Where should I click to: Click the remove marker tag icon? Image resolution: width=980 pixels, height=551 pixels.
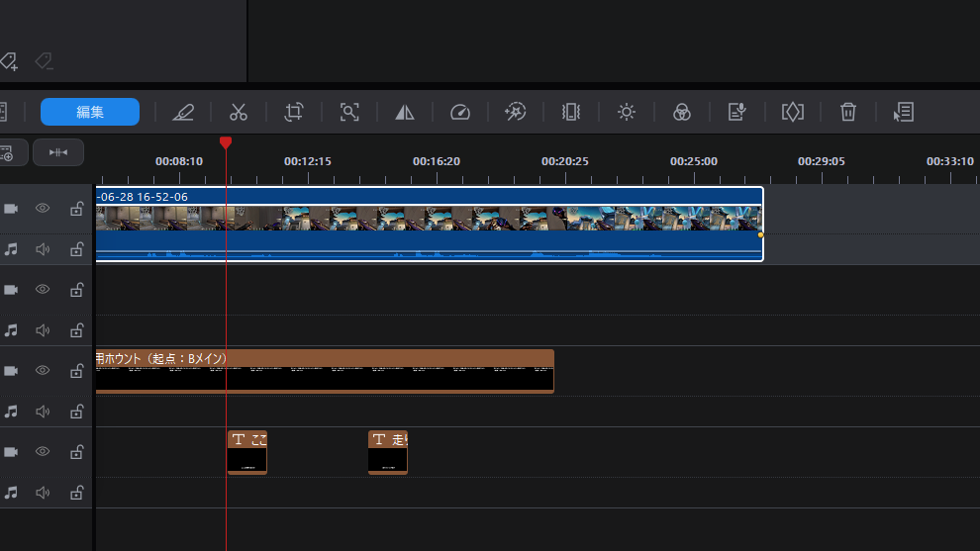(x=45, y=61)
